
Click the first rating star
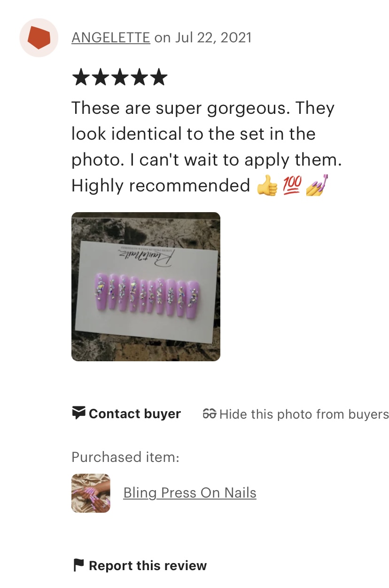81,77
